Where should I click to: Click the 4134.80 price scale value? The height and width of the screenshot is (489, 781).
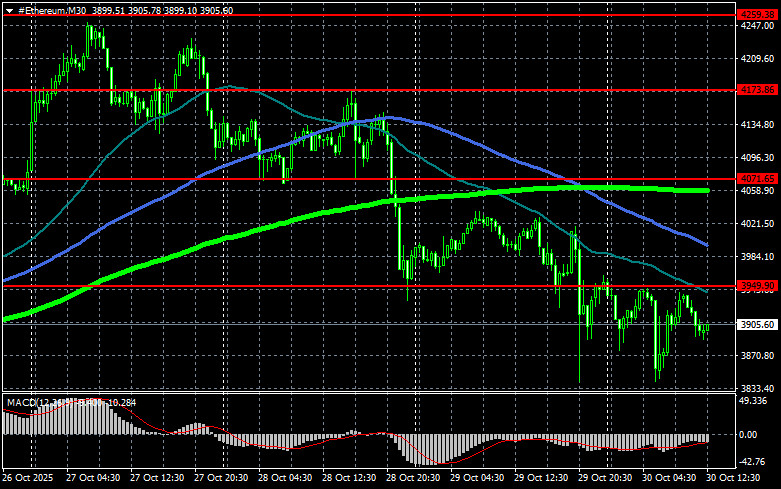point(758,124)
